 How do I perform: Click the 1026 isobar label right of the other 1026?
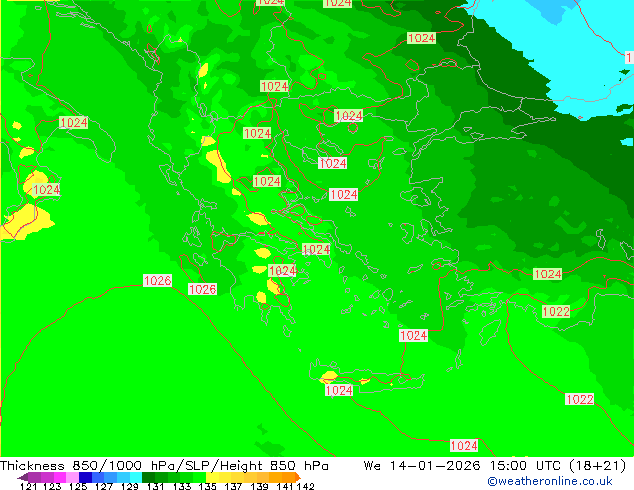click(x=202, y=289)
